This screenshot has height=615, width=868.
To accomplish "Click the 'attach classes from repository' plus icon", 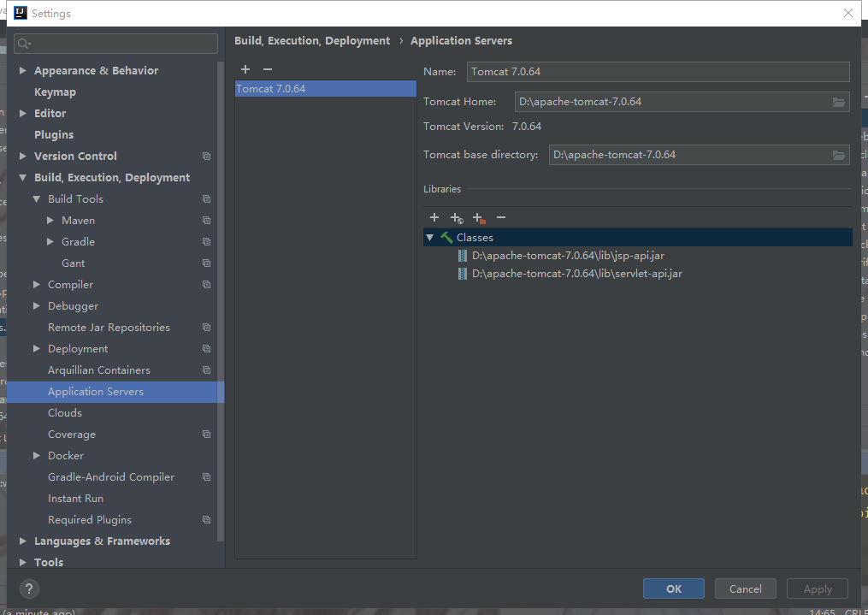I will [x=457, y=218].
